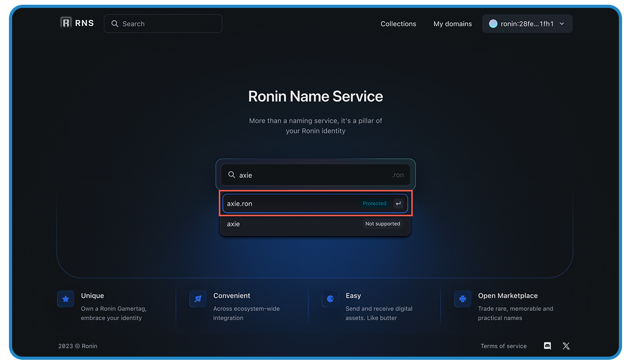
Task: Click the Easy pac-man icon
Action: [330, 299]
